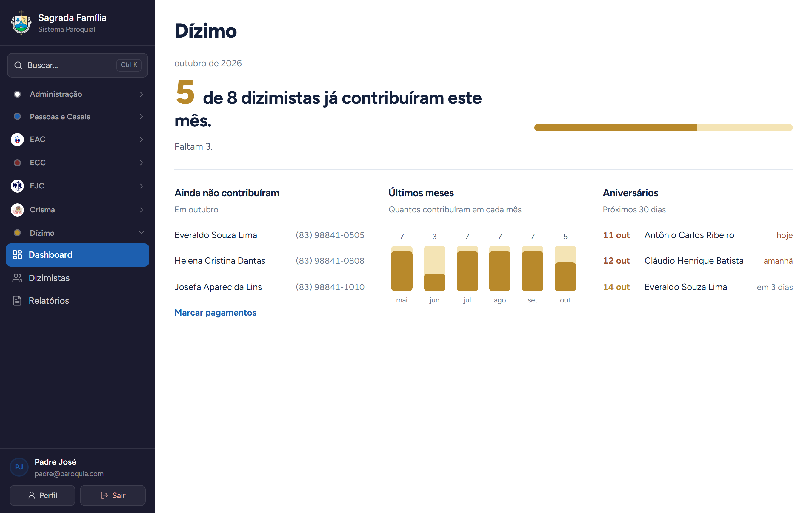Open the Dizimistas menu item

click(78, 278)
